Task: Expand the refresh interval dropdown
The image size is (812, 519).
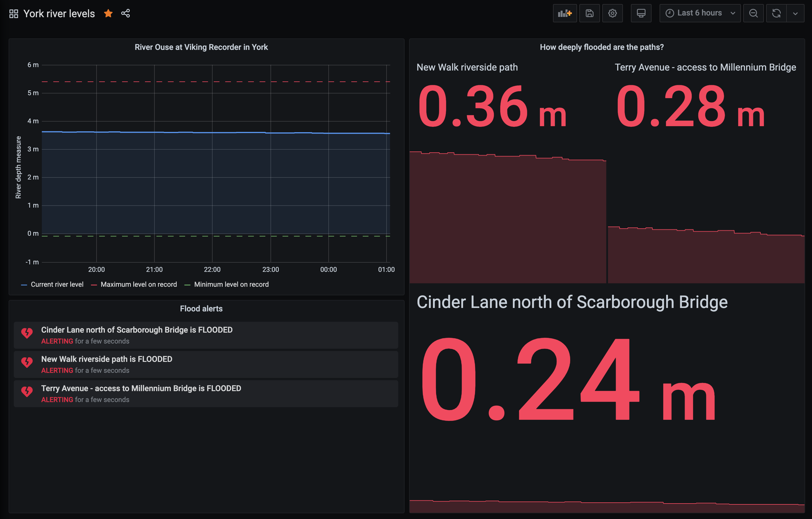Action: click(795, 13)
